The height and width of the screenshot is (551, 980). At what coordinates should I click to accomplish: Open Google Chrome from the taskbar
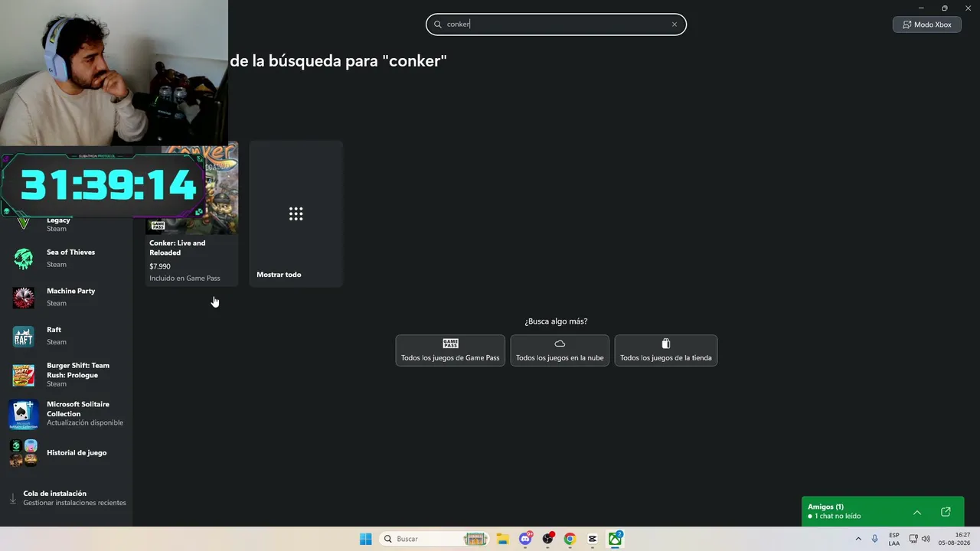coord(570,539)
